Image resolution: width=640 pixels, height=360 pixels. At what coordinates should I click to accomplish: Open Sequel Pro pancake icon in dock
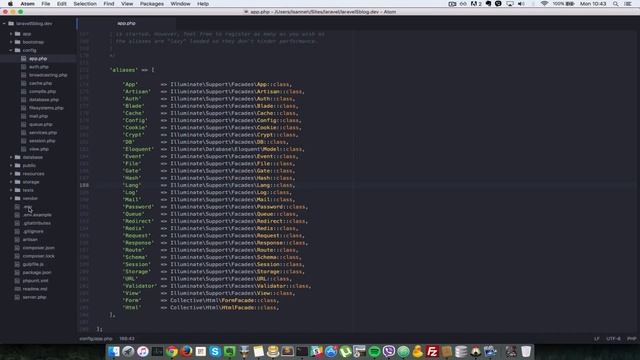tap(273, 351)
